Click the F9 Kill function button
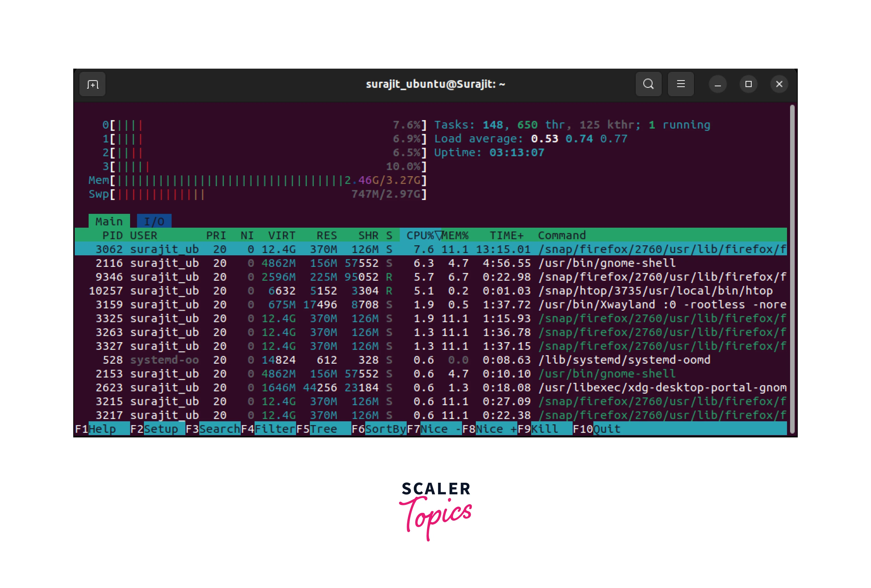The height and width of the screenshot is (588, 871). coord(544,429)
